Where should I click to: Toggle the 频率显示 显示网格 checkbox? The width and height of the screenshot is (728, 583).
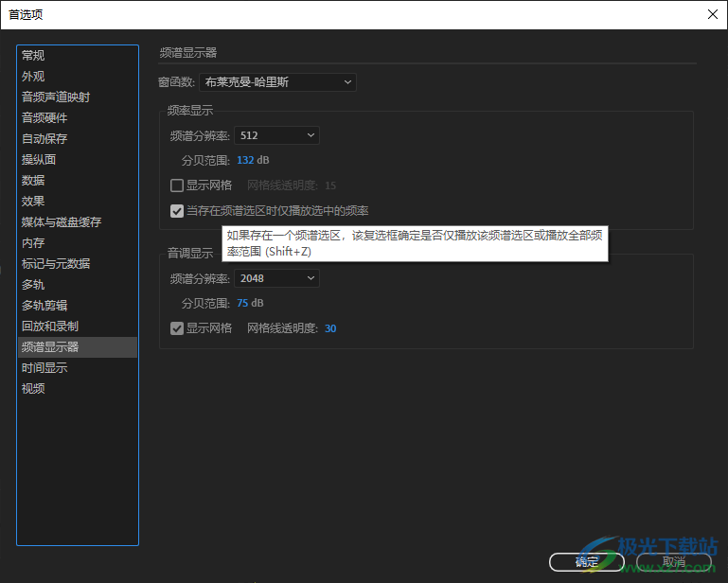177,185
